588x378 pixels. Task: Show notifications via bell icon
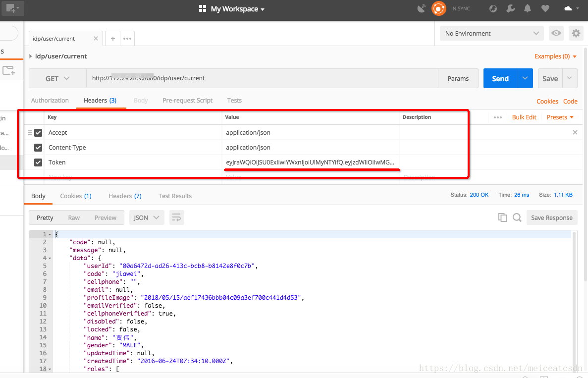point(527,8)
